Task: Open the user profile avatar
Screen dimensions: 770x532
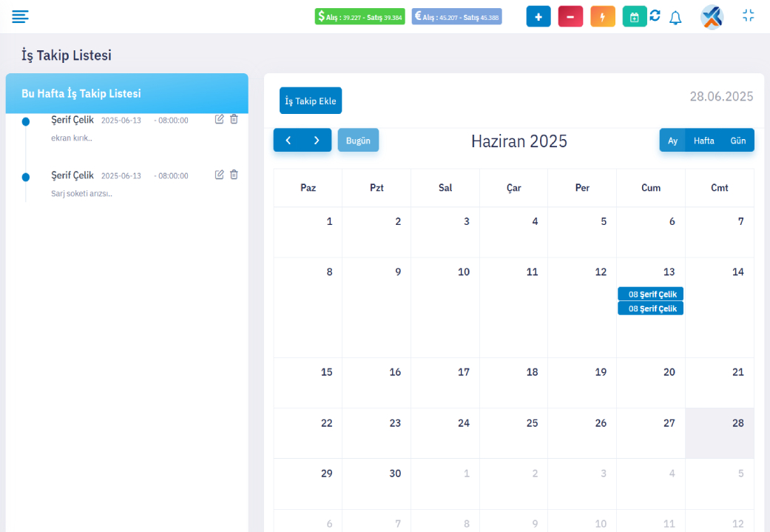Action: pyautogui.click(x=712, y=16)
